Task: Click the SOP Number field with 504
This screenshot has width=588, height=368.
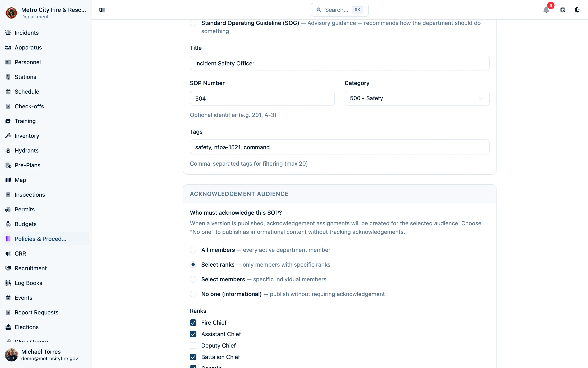Action: coord(262,98)
